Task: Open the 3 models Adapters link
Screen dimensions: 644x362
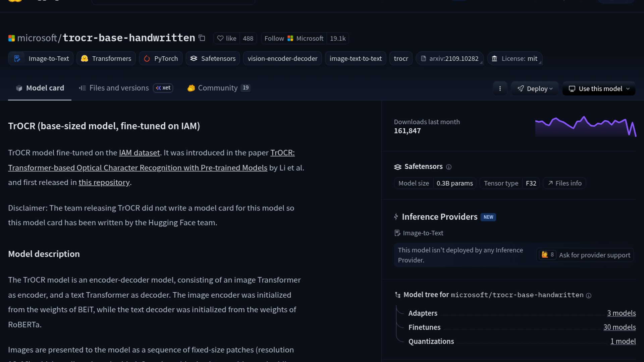Action: click(621, 313)
